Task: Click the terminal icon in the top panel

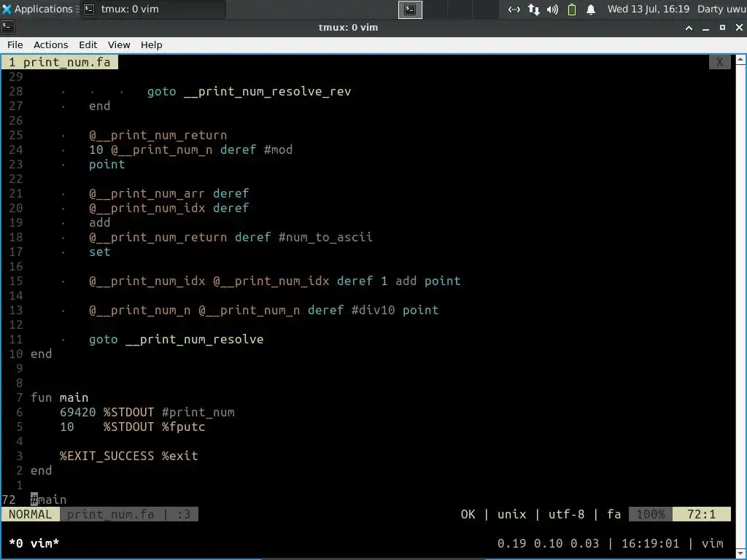Action: tap(410, 9)
